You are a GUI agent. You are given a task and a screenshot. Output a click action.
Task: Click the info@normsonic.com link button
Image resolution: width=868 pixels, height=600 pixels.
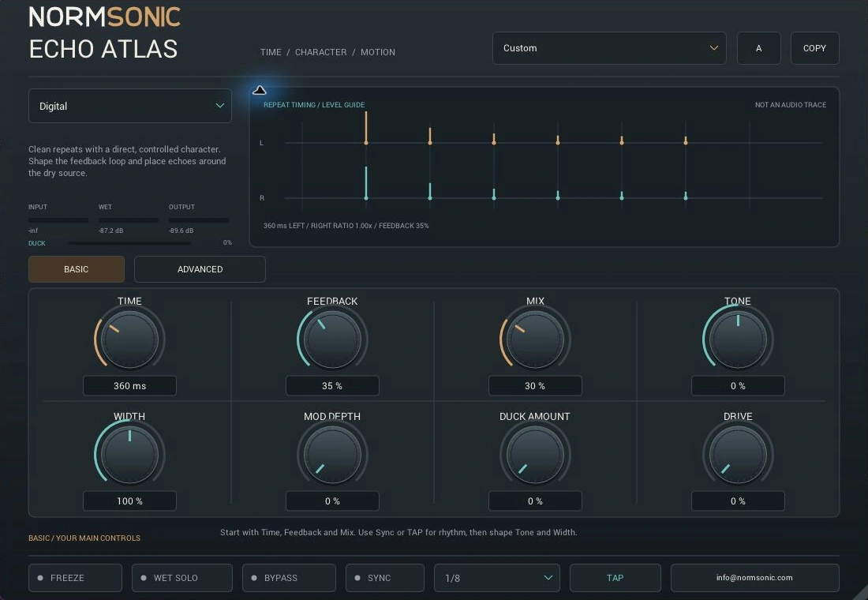tap(755, 578)
